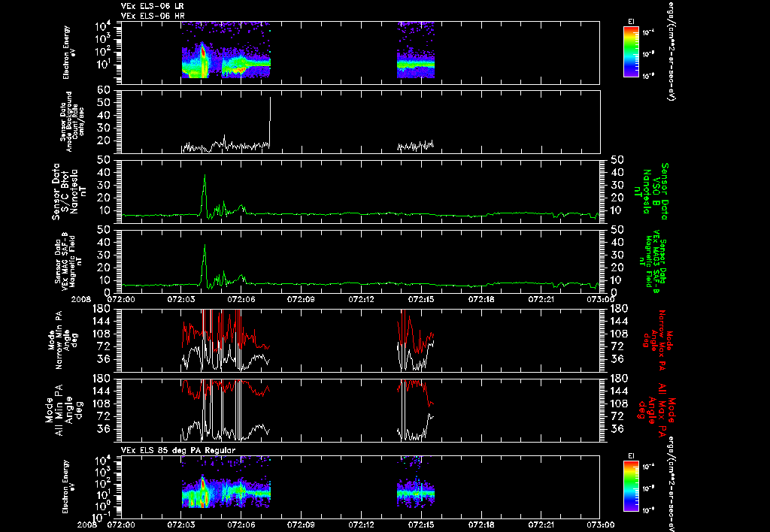Viewport: 770px width, 532px height.
Task: Click the "073:00" tick on the bottom time axis
Action: pos(601,524)
